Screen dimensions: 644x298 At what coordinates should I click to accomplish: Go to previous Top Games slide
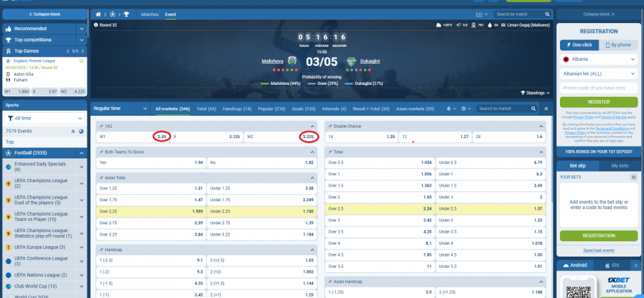click(68, 51)
